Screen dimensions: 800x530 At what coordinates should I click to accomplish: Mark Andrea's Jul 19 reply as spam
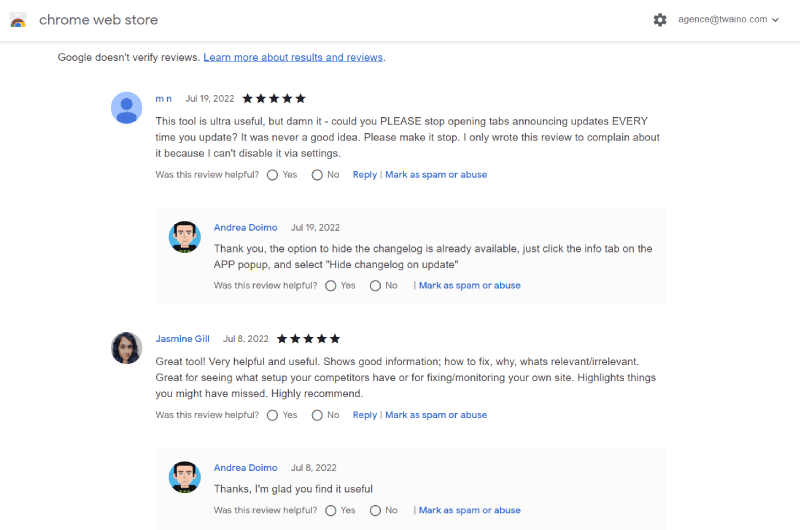[469, 286]
